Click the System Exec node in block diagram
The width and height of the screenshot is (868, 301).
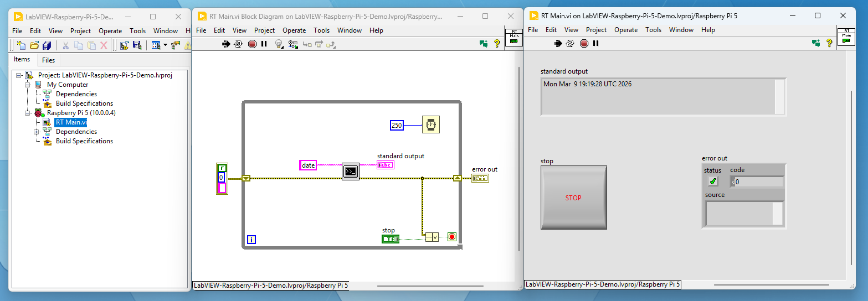[x=351, y=172]
